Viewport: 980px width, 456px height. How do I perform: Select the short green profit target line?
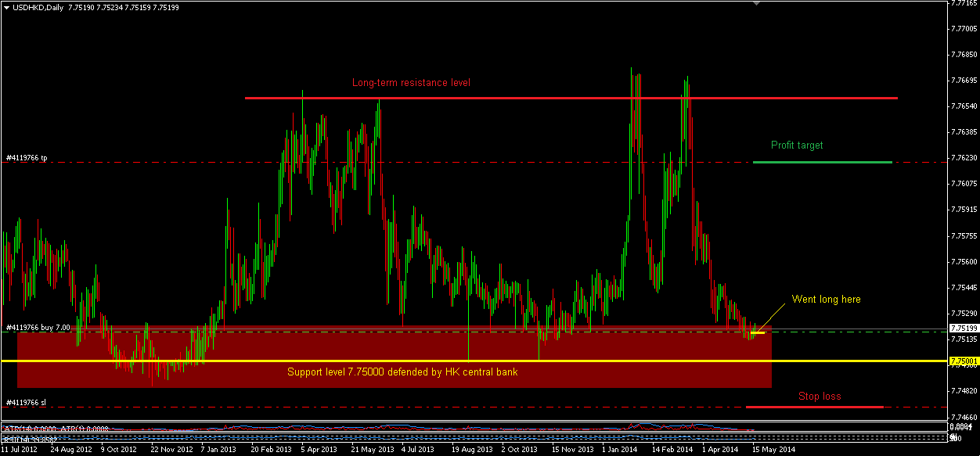823,162
